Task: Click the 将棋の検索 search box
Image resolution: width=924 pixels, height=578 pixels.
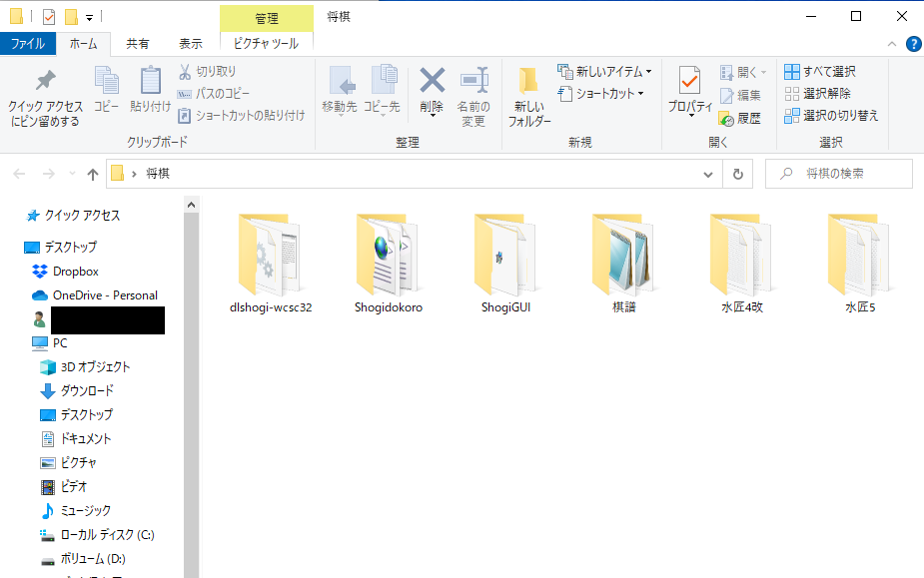Action: pyautogui.click(x=838, y=174)
